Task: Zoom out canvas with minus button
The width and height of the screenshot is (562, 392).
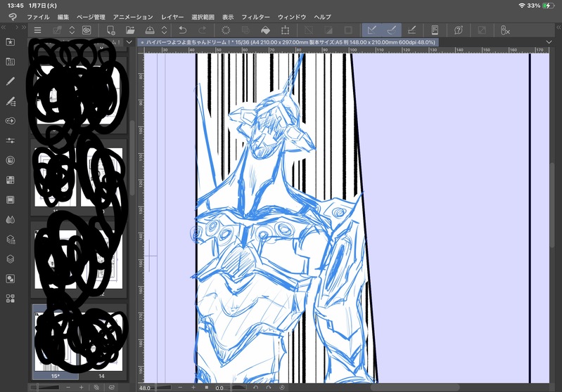Action: tap(180, 387)
